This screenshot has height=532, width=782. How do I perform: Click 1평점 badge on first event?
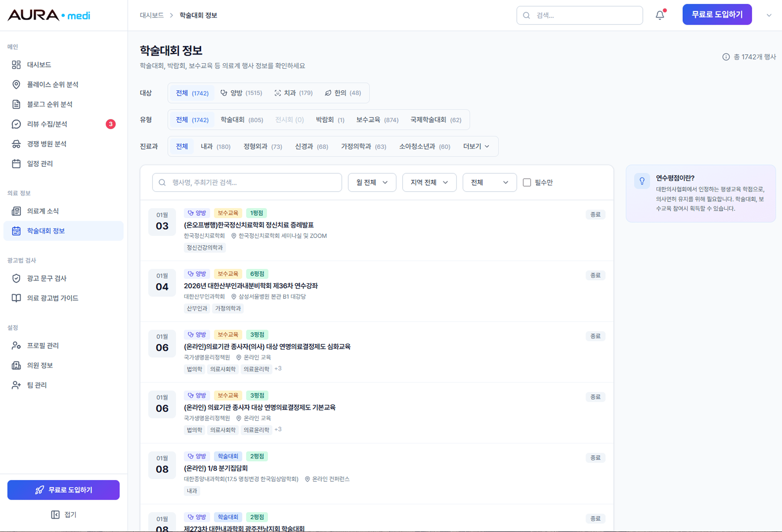pyautogui.click(x=256, y=213)
